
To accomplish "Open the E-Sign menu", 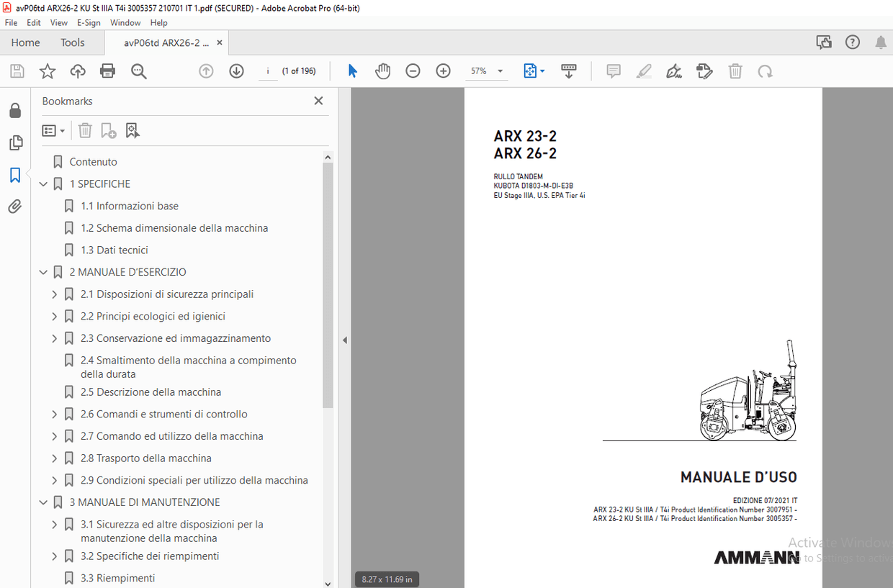I will [x=89, y=22].
